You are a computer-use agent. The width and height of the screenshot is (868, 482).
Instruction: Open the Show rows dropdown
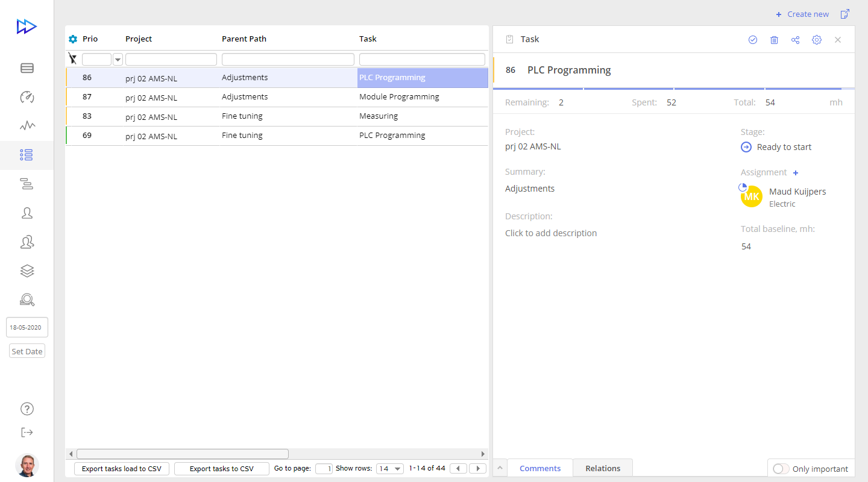[390, 469]
